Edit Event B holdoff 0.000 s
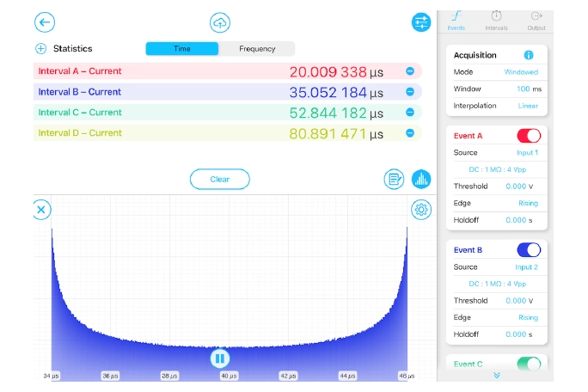This screenshot has height=392, width=588. click(519, 334)
